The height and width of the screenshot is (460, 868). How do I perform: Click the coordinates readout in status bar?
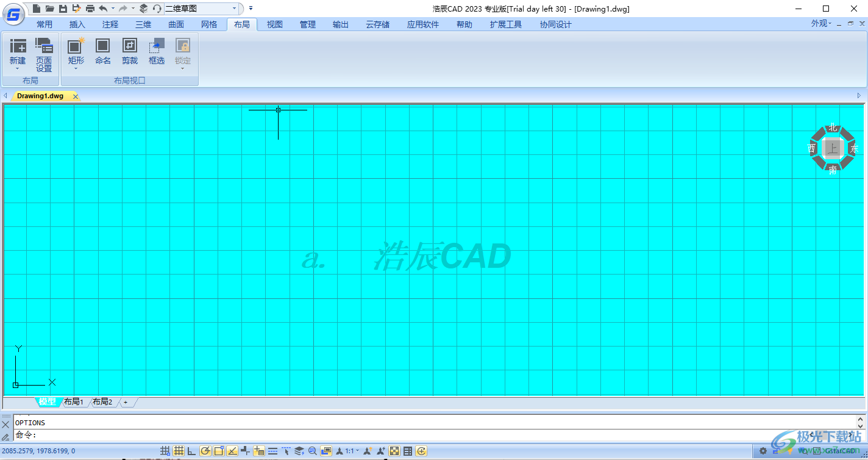pyautogui.click(x=38, y=451)
